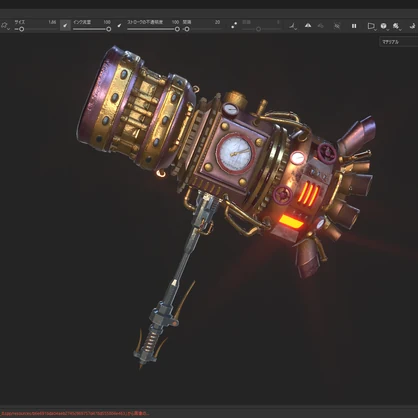Adjust the インク流量 (flow) slider
418x418 pixels.
pos(92,29)
